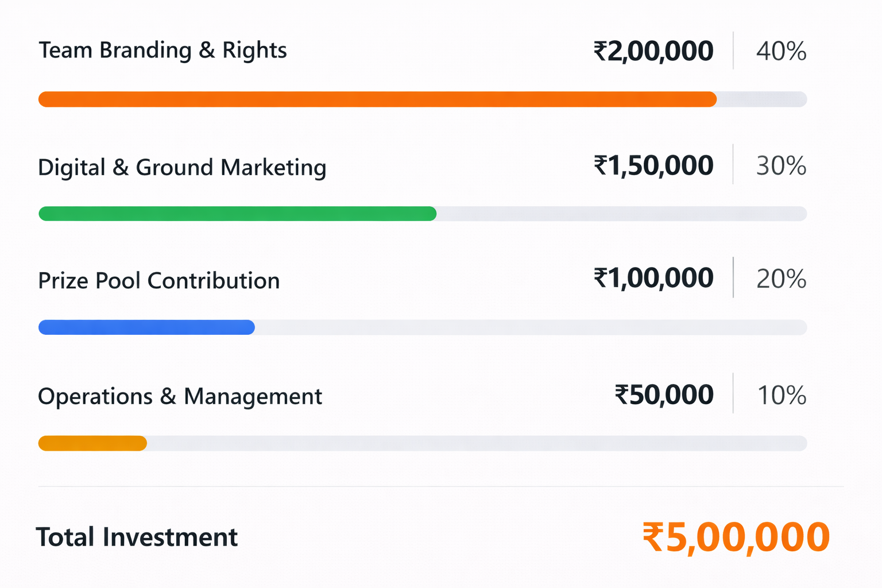882x588 pixels.
Task: Click the blue Prize Pool progress bar
Action: coord(146,327)
